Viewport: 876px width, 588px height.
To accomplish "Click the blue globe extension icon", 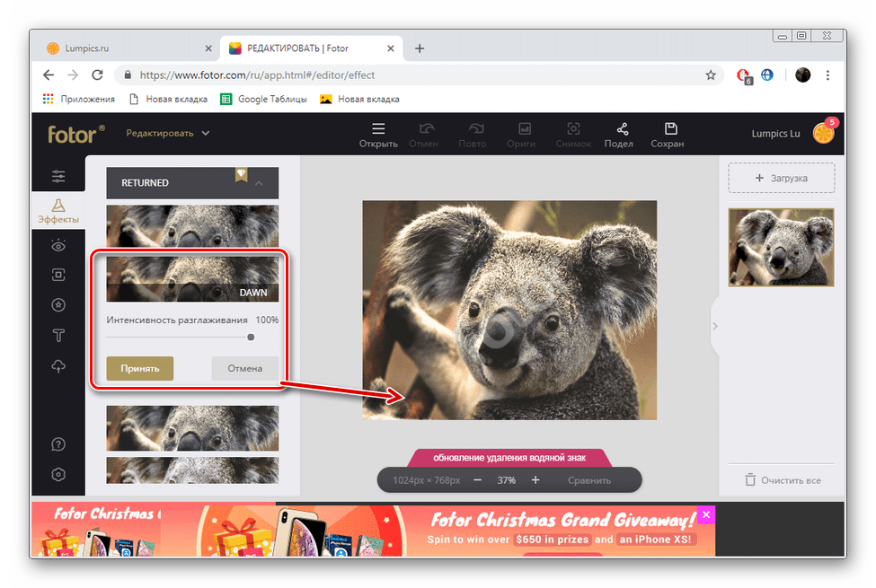I will (767, 75).
